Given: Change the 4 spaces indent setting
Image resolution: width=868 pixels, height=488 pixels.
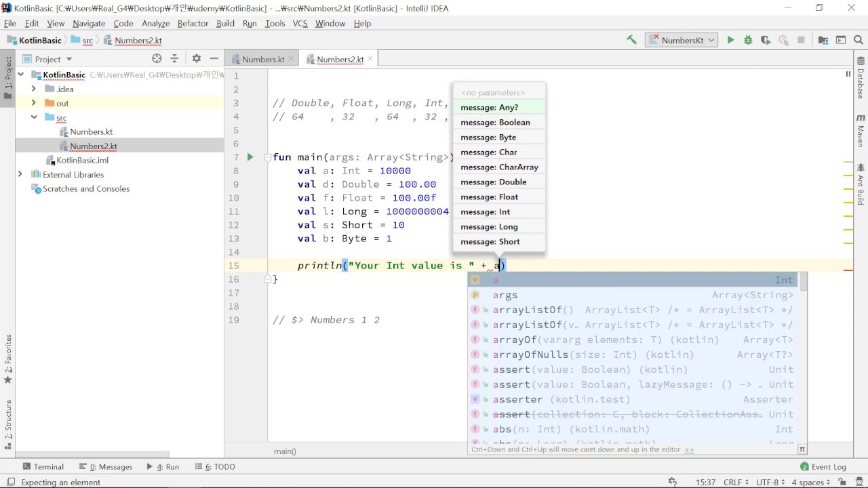Looking at the screenshot, I should 811,482.
